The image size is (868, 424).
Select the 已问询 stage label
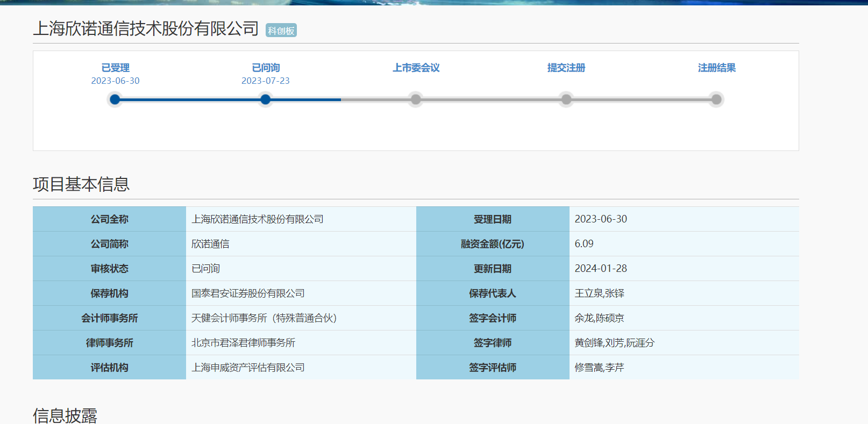tap(266, 68)
